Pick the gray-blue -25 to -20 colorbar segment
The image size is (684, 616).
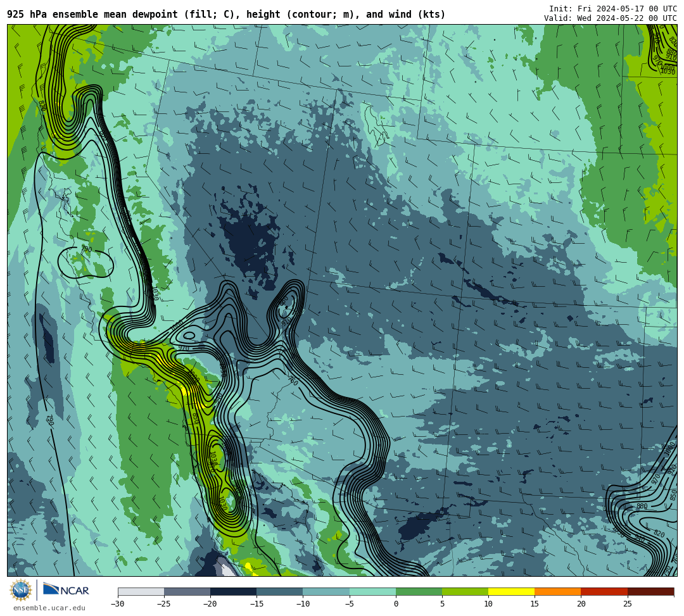tap(187, 591)
